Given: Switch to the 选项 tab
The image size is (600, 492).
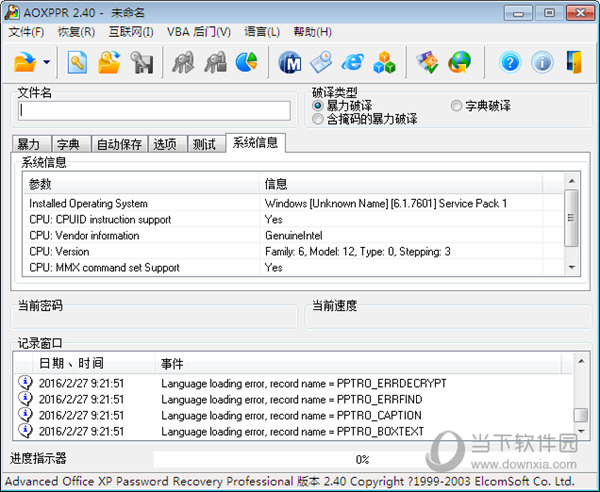Looking at the screenshot, I should (x=168, y=144).
